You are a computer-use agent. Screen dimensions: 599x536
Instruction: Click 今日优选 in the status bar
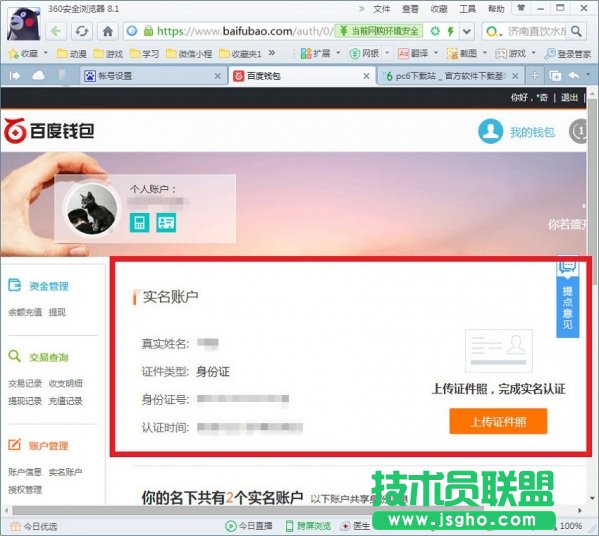[34, 526]
